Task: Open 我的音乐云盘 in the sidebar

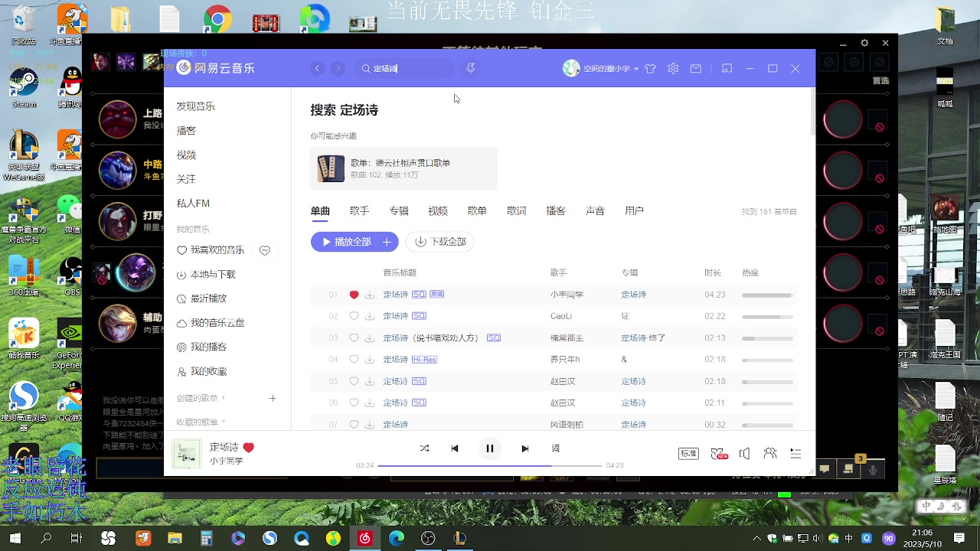Action: tap(211, 323)
